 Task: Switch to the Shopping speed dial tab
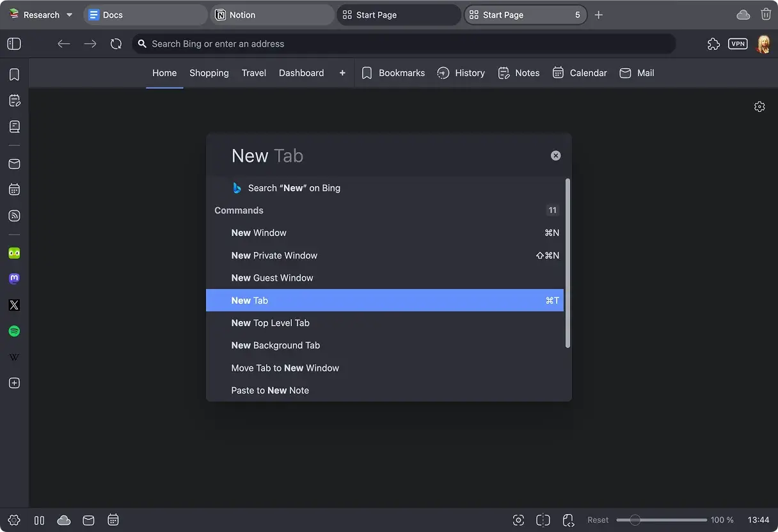click(x=209, y=73)
